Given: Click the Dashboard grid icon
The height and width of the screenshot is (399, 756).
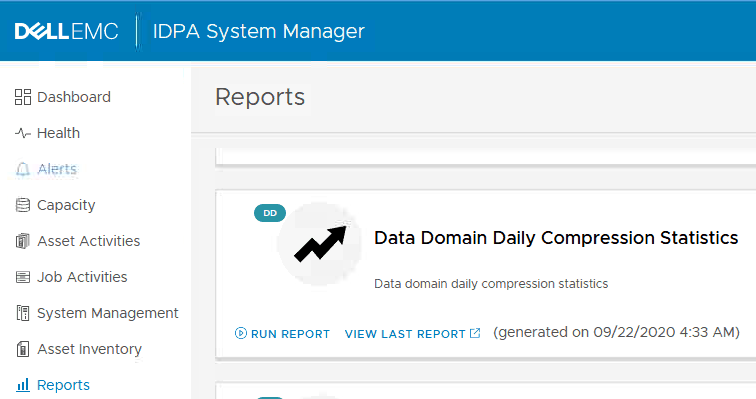Looking at the screenshot, I should point(23,97).
